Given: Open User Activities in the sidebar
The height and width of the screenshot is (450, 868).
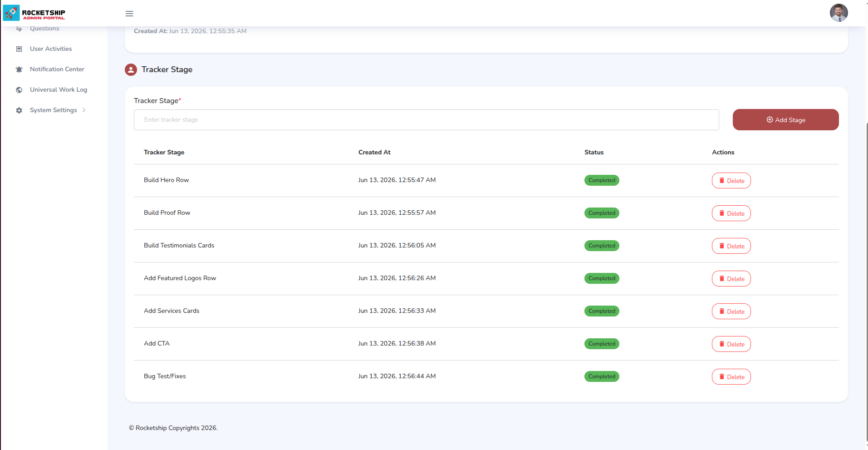Looking at the screenshot, I should pos(51,49).
